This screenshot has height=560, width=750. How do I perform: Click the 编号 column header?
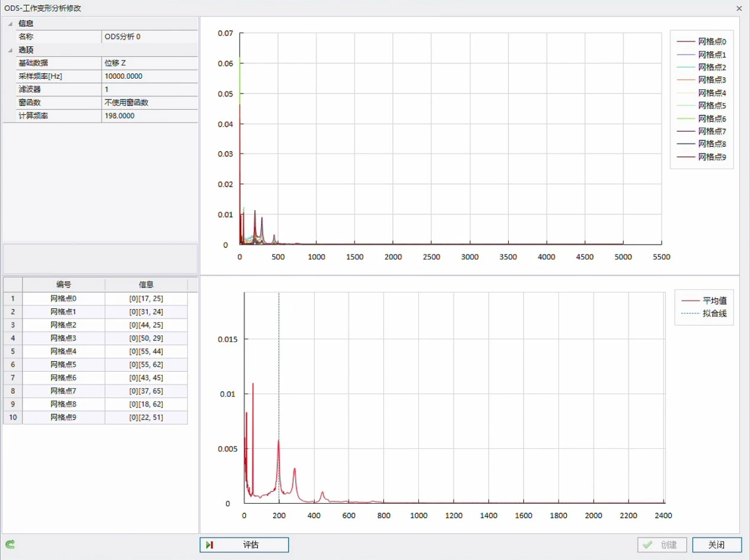[x=63, y=284]
